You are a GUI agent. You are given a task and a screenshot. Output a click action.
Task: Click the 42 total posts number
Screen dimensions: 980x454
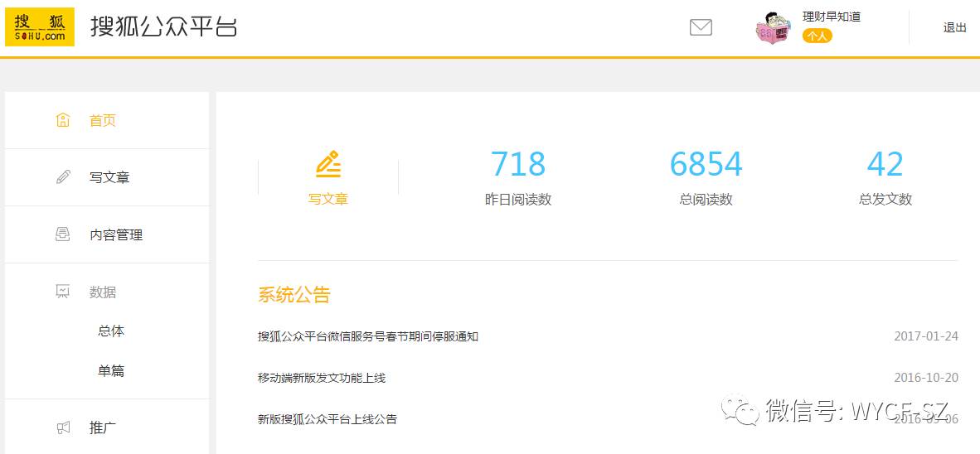pyautogui.click(x=885, y=164)
